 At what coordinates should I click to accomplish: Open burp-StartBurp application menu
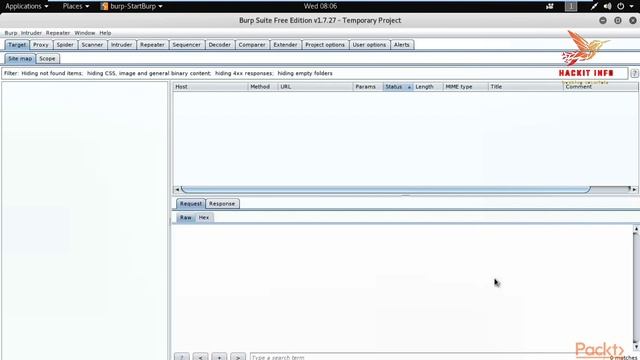pos(132,6)
